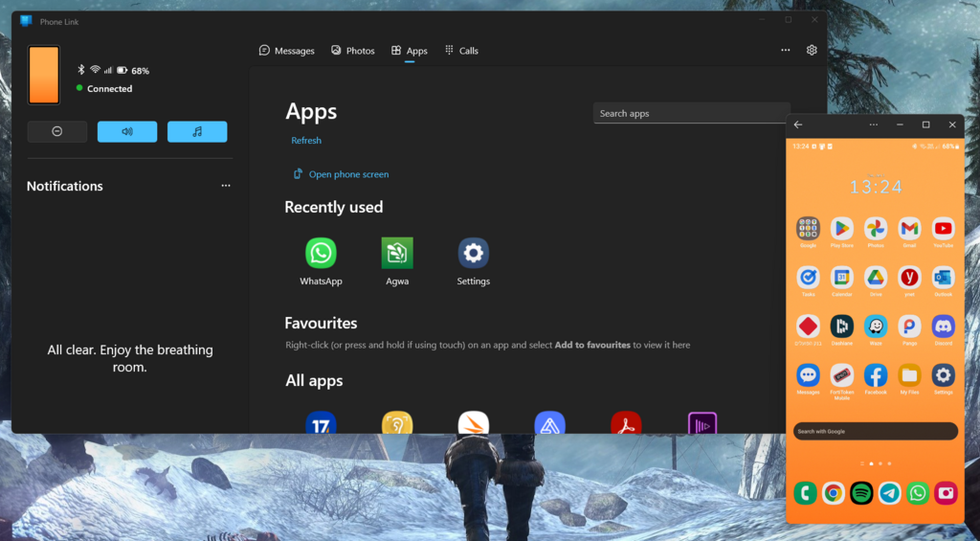Open the camera app in phone dock
This screenshot has width=980, height=541.
point(946,493)
